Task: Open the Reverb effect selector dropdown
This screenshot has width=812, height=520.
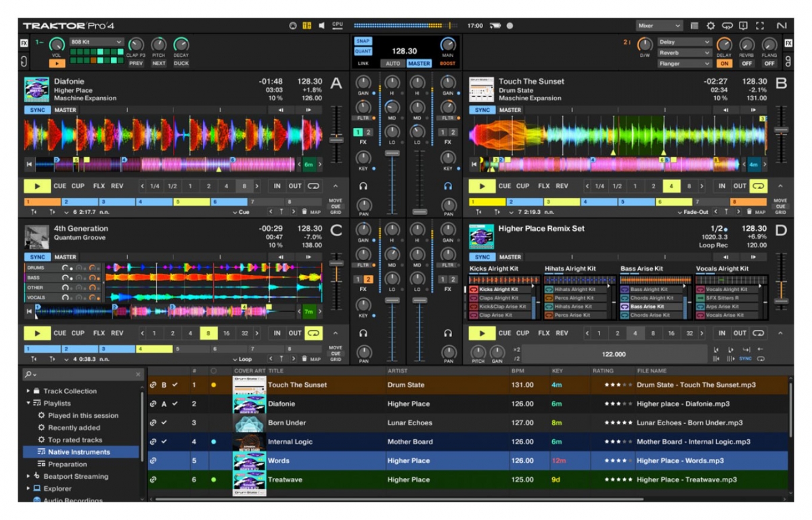Action: (684, 53)
